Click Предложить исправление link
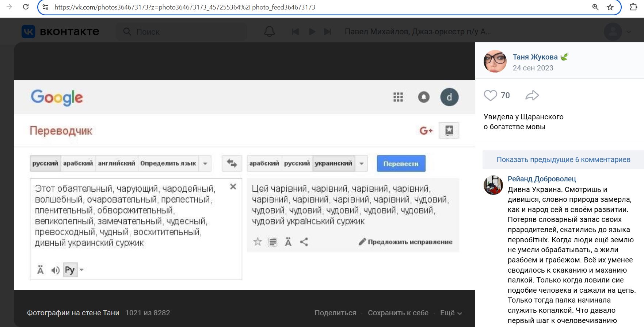The width and height of the screenshot is (644, 327). coord(405,242)
